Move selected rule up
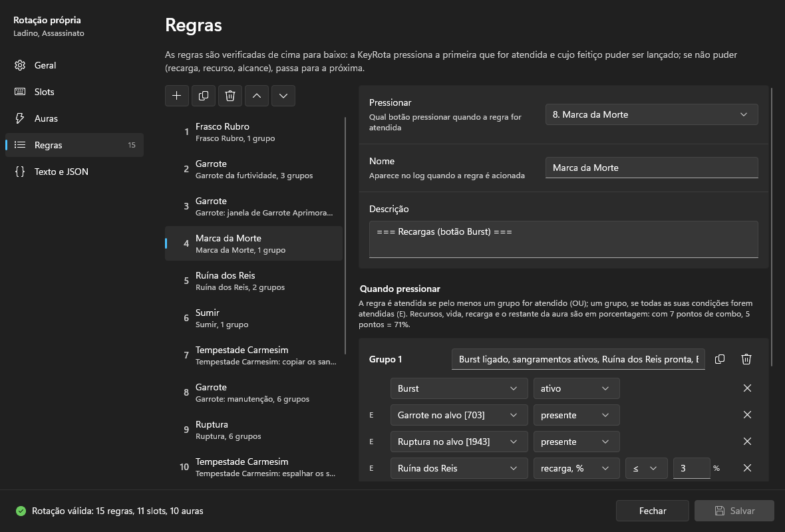This screenshot has height=532, width=785. point(257,96)
